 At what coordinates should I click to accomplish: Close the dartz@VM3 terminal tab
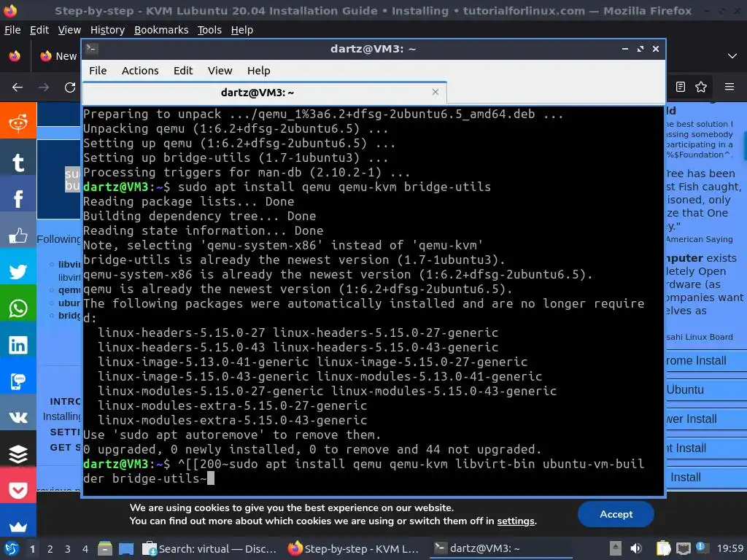(435, 92)
